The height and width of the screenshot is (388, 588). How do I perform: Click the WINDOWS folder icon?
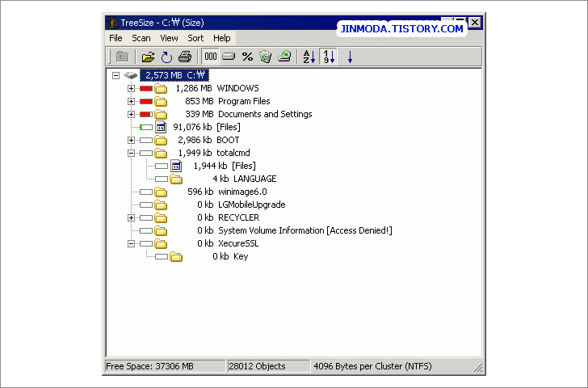161,89
